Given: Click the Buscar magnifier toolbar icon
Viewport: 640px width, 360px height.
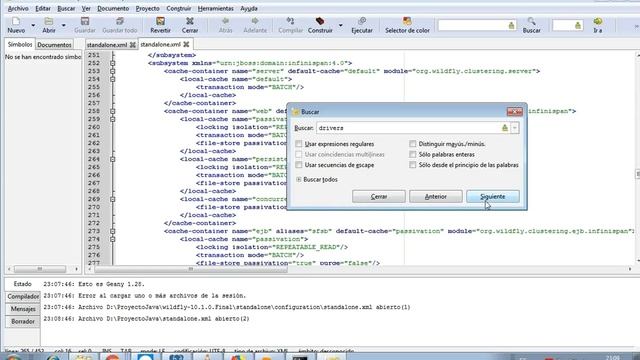Looking at the screenshot, I should click(531, 21).
